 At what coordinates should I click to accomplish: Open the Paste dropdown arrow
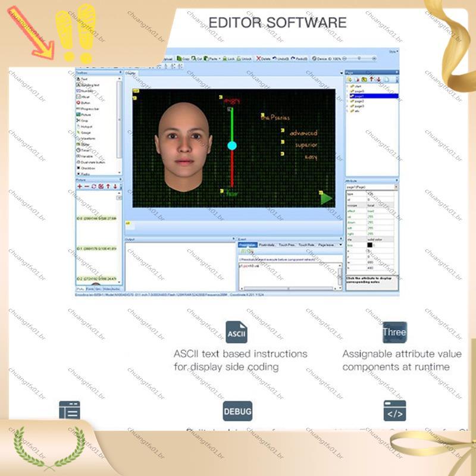click(x=220, y=58)
